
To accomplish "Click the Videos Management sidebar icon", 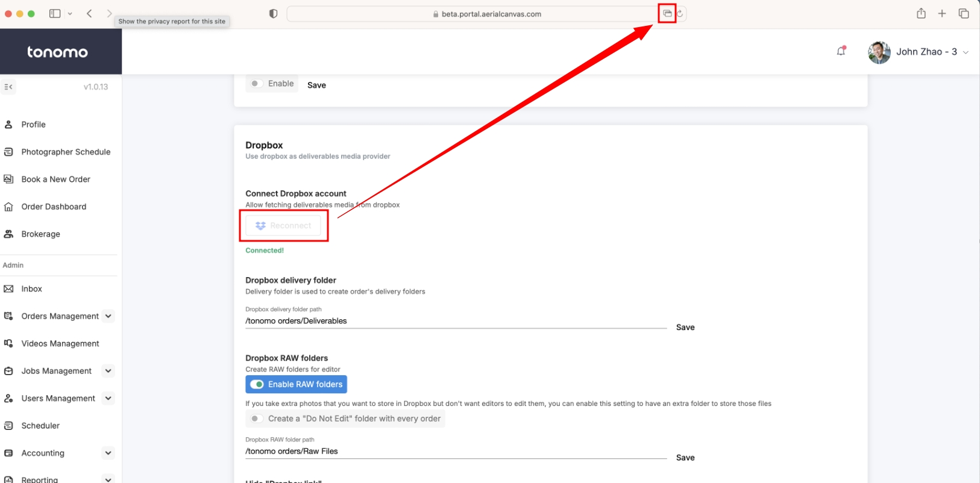I will (x=8, y=343).
